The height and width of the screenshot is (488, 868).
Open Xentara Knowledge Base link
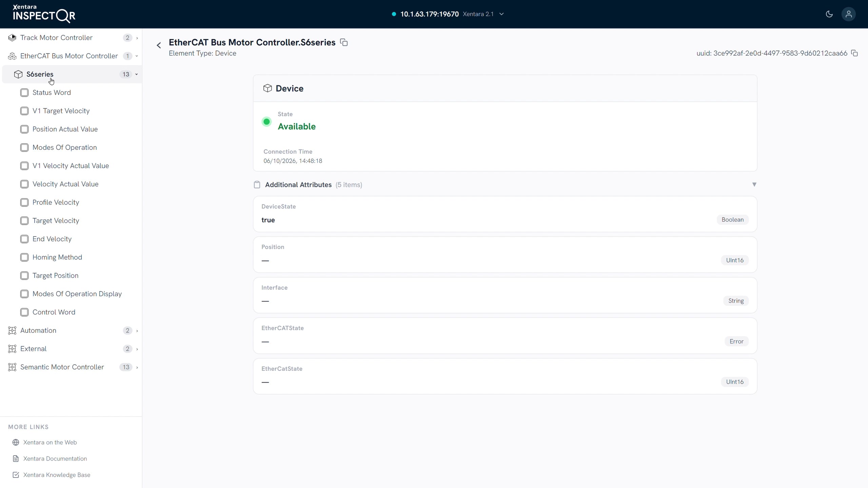pos(57,475)
